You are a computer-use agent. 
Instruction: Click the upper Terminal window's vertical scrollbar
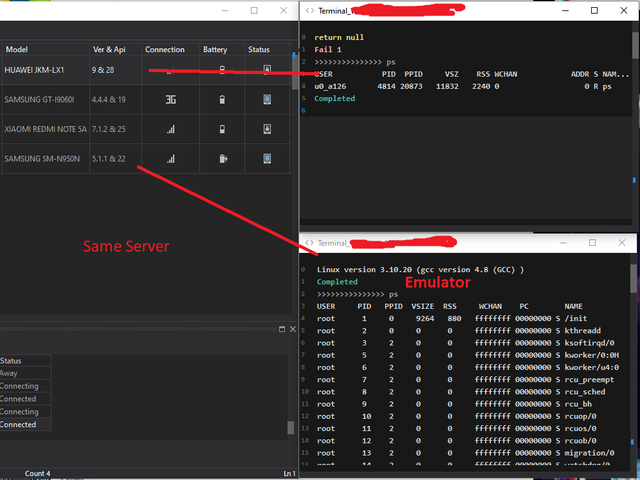click(x=635, y=45)
